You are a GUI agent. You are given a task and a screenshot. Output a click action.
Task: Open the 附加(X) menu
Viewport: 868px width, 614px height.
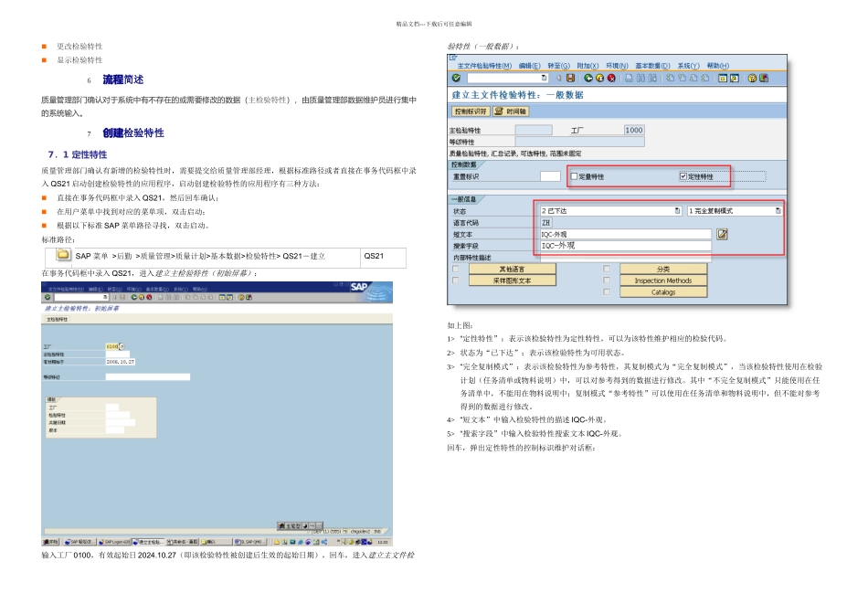click(x=587, y=66)
